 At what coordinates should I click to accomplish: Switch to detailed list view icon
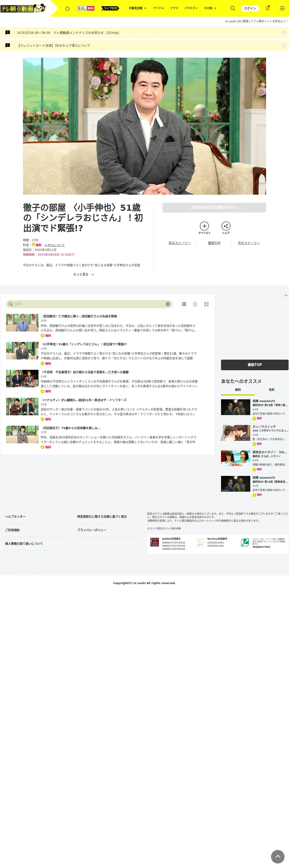coord(184,304)
